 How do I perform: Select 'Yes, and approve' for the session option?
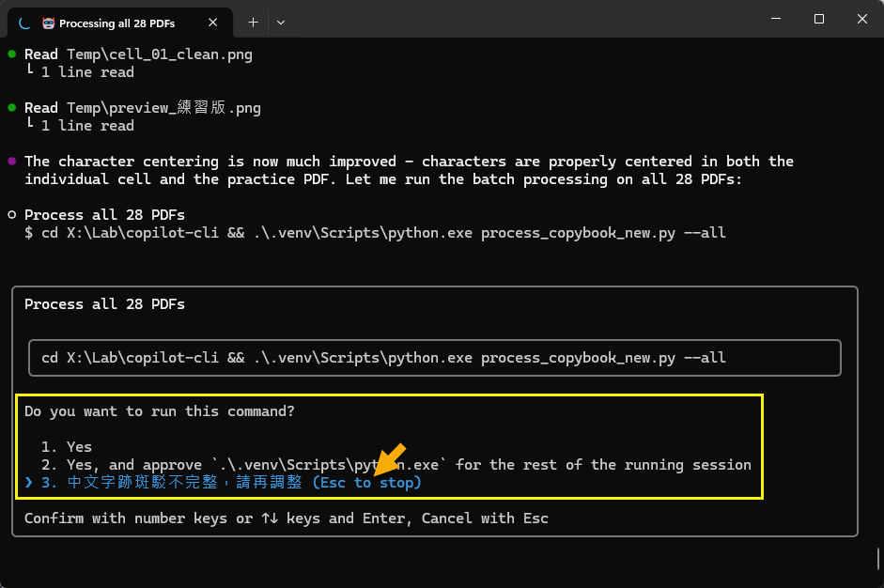click(x=396, y=465)
